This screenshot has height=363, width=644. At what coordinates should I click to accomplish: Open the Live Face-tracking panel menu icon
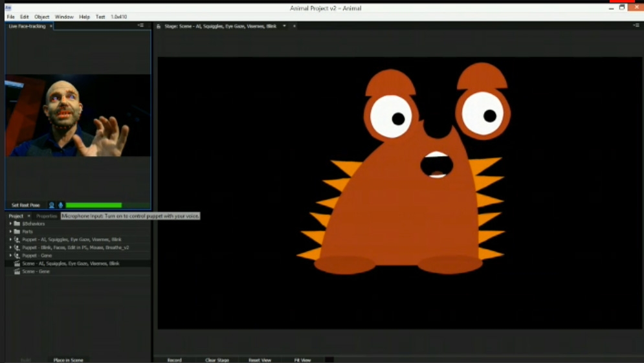(140, 25)
